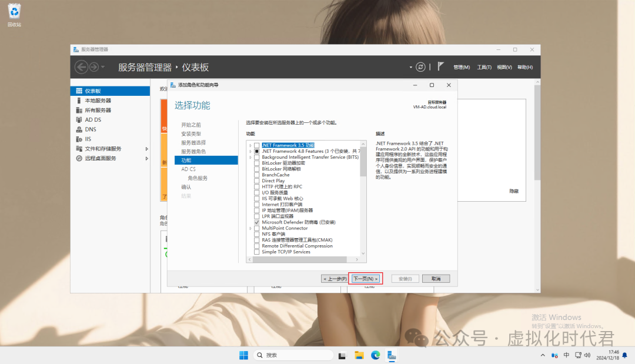The image size is (635, 364).
Task: Click the Dashboard grid icon in sidebar
Action: tap(79, 91)
